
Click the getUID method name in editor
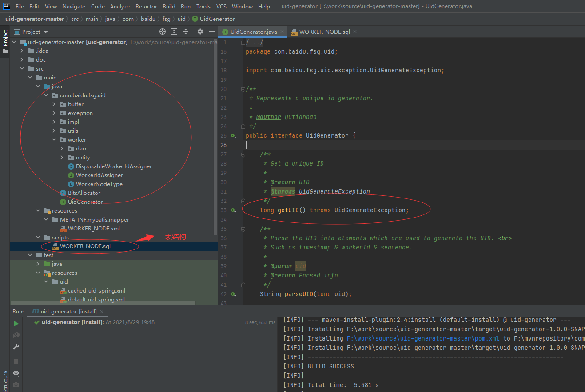click(288, 210)
